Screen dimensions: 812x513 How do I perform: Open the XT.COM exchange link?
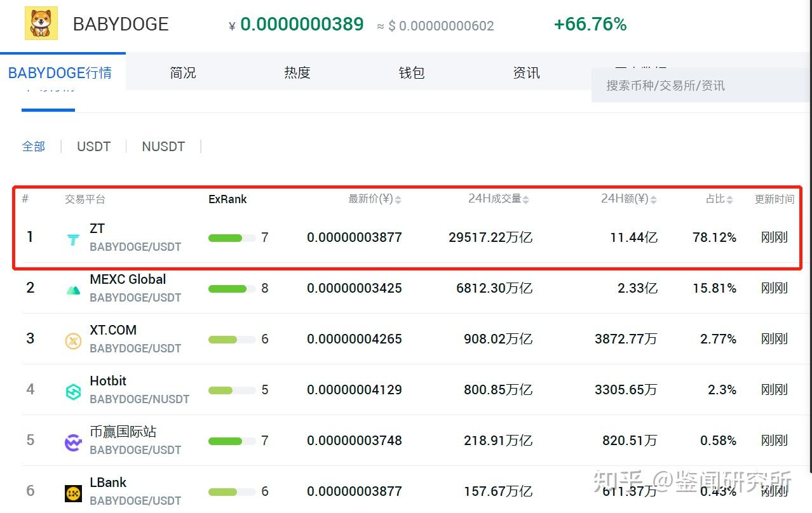coord(113,330)
